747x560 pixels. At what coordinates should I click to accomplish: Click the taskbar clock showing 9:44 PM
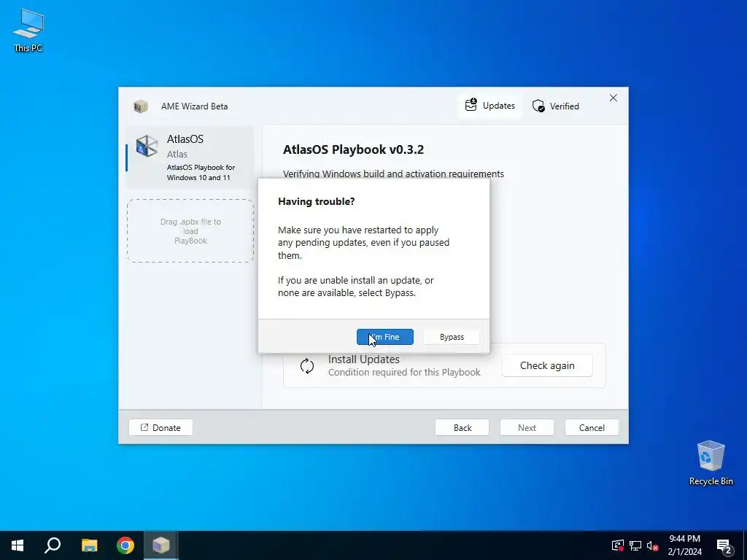[684, 545]
